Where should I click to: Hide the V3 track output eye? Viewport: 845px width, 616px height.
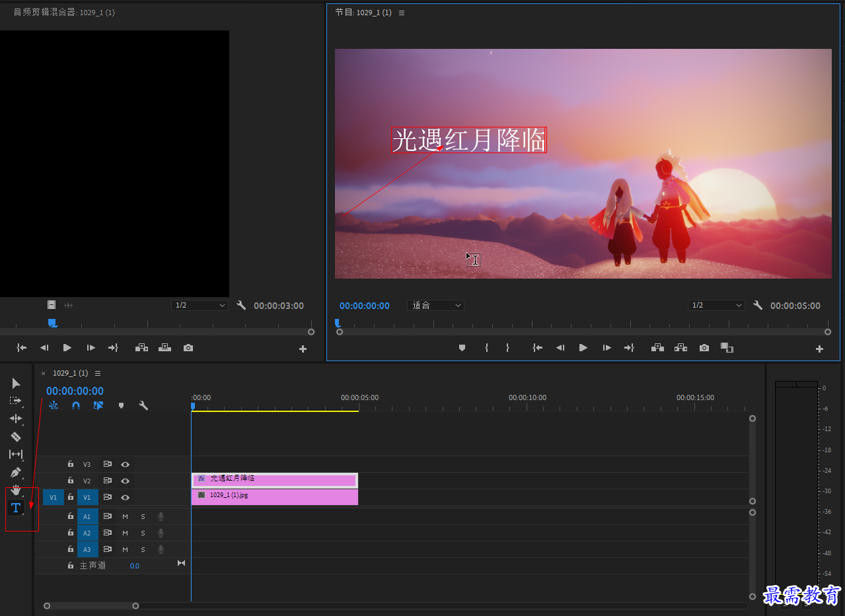point(125,465)
